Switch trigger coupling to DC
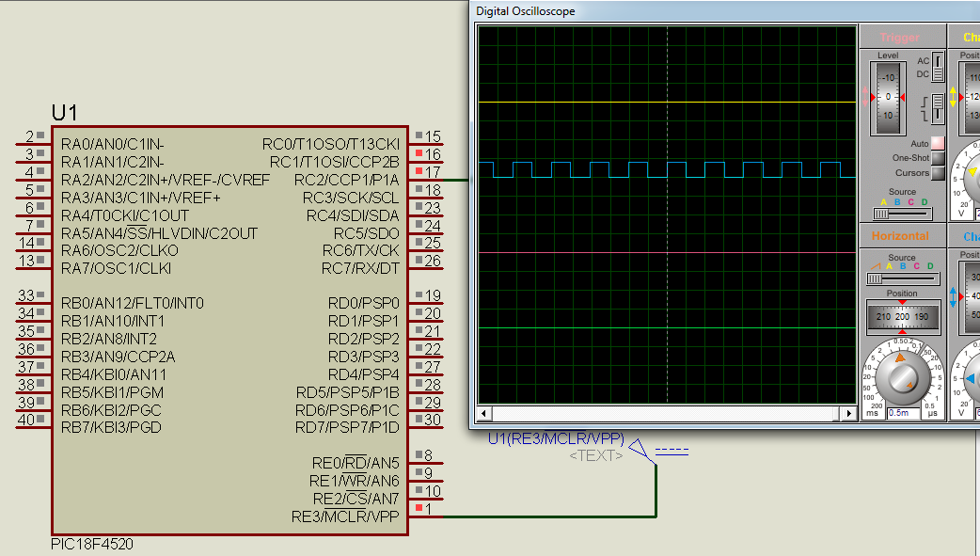This screenshot has width=980, height=556. pyautogui.click(x=937, y=72)
